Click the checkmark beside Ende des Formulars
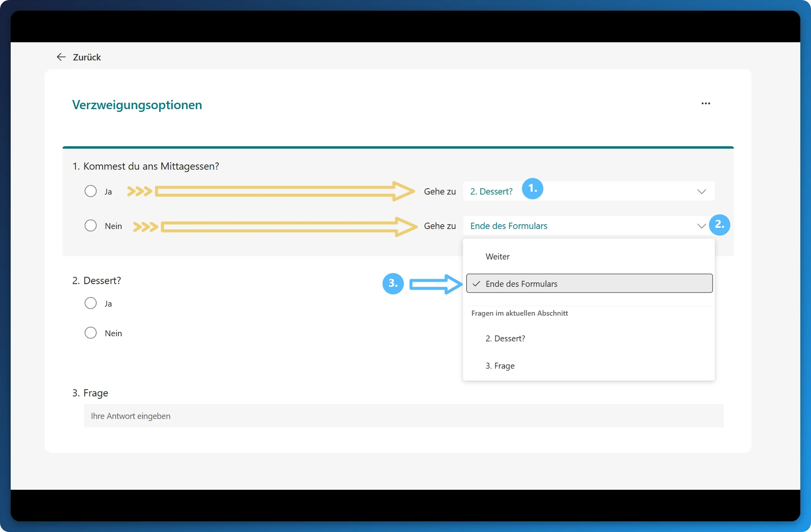 (476, 284)
